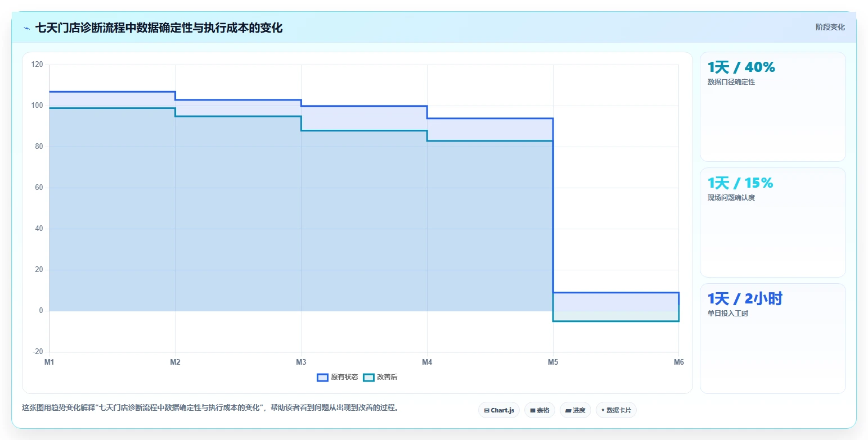Click the M4 axis label
Screen dimensions: 868x440
427,362
